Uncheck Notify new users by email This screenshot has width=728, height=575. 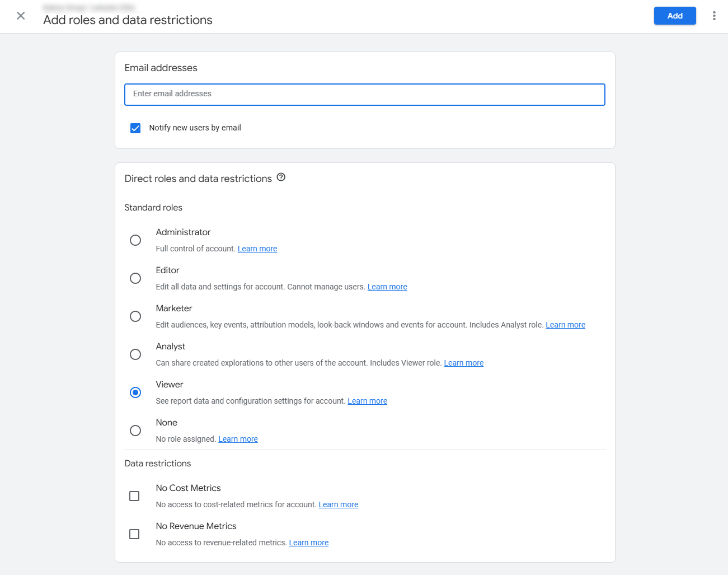click(x=135, y=128)
